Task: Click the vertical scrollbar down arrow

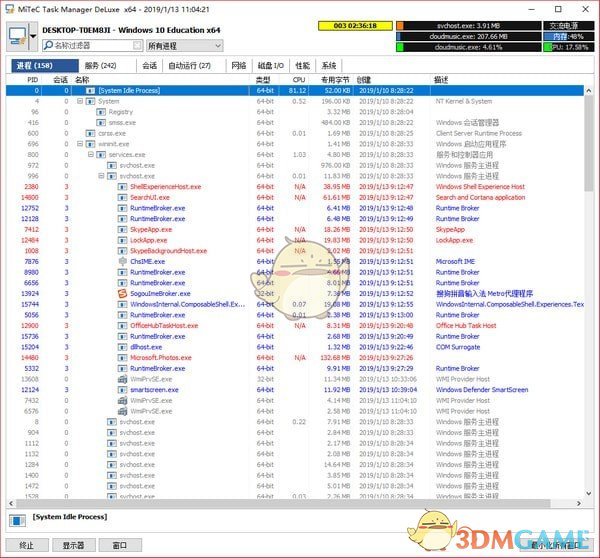Action: [x=589, y=494]
